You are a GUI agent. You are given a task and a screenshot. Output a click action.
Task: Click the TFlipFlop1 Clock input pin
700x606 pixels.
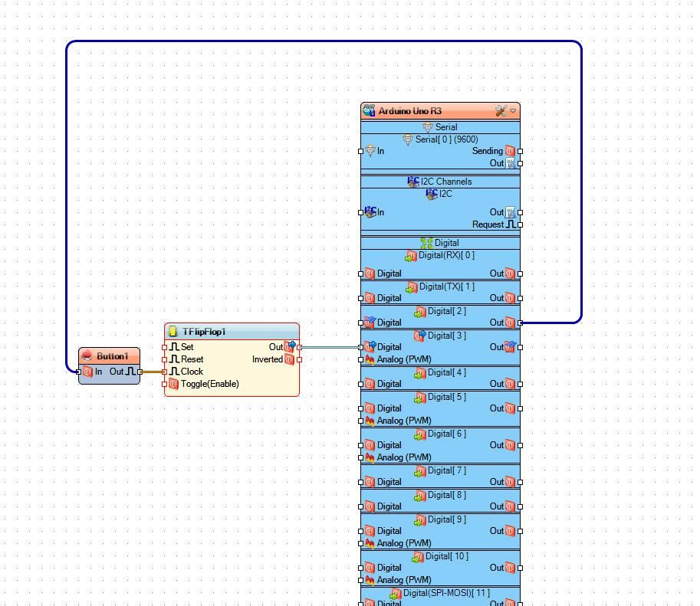pos(174,372)
